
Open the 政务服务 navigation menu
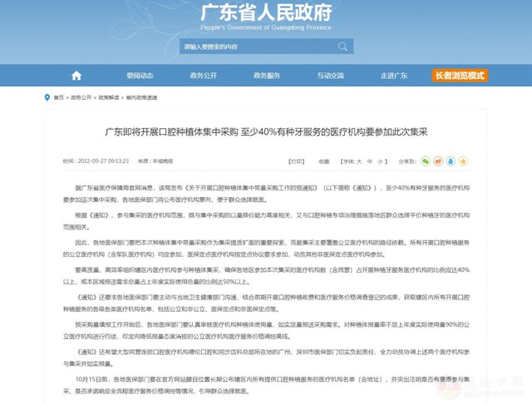267,75
